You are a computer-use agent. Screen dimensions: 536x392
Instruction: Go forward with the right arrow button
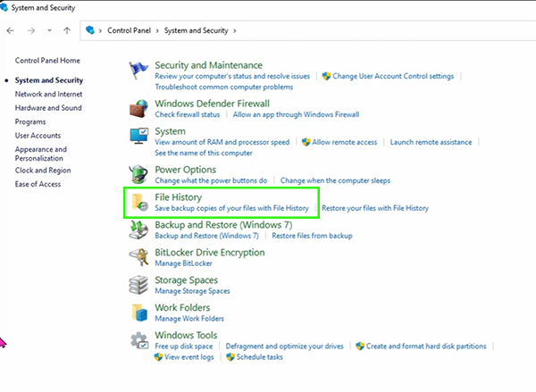[x=31, y=30]
